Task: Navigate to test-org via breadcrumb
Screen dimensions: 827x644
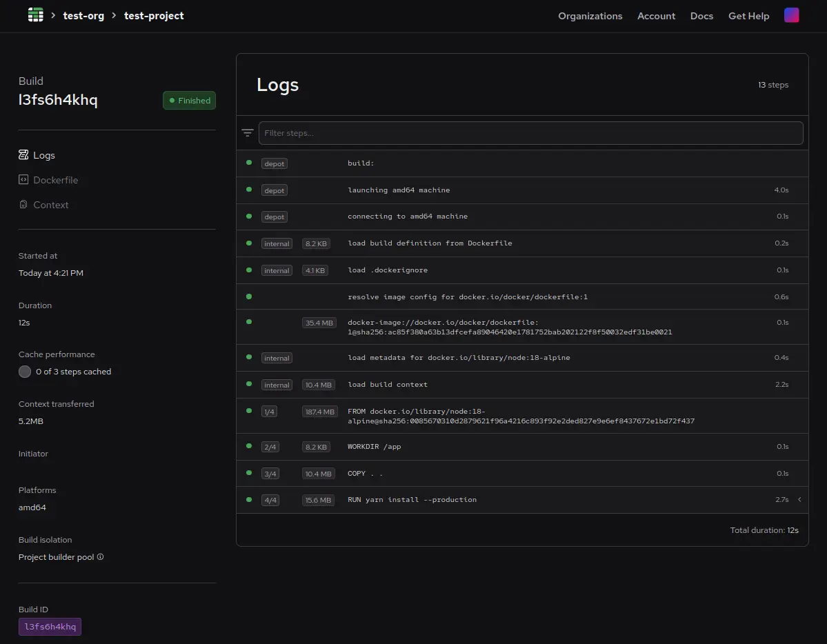Action: (x=83, y=15)
